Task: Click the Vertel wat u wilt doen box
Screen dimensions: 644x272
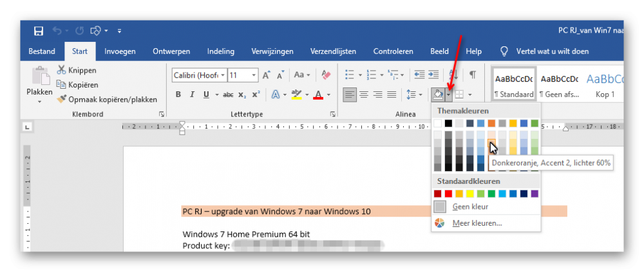Action: coord(552,51)
